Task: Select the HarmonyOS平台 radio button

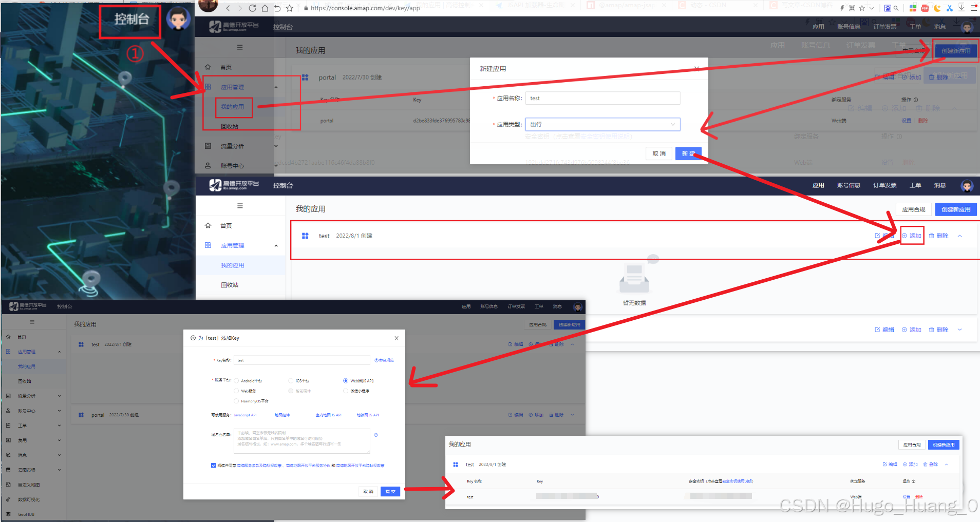Action: click(x=236, y=401)
